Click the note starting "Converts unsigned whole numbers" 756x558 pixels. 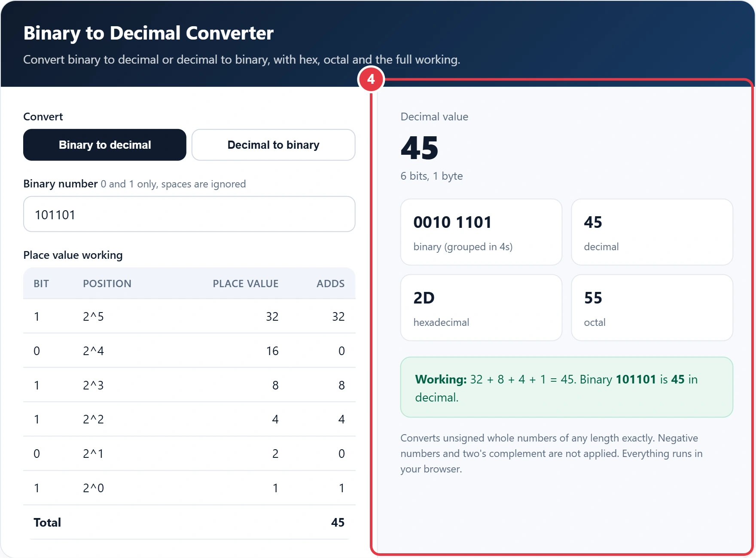552,454
